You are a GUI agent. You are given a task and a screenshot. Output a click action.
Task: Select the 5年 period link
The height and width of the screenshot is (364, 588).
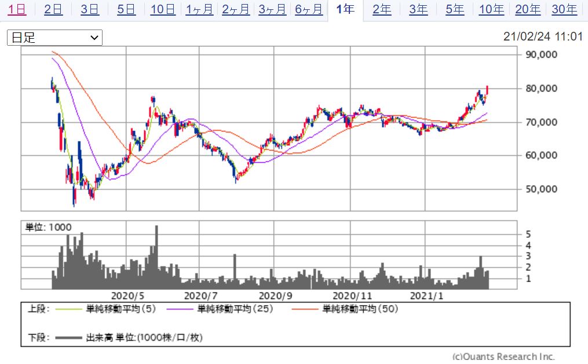(x=455, y=9)
